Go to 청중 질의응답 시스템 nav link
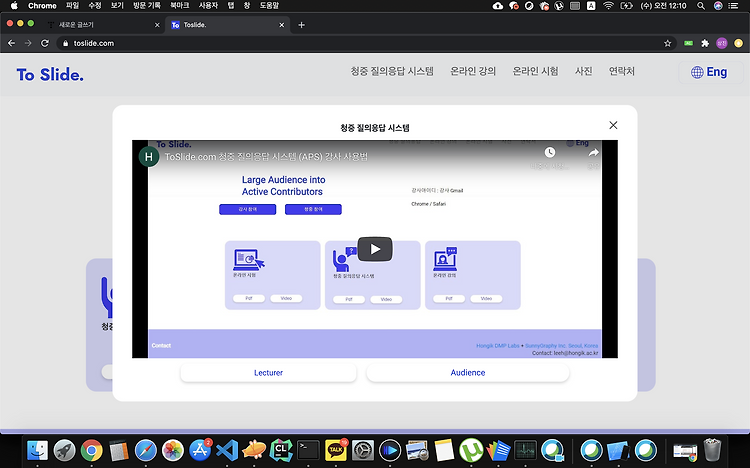750x468 pixels. point(392,71)
